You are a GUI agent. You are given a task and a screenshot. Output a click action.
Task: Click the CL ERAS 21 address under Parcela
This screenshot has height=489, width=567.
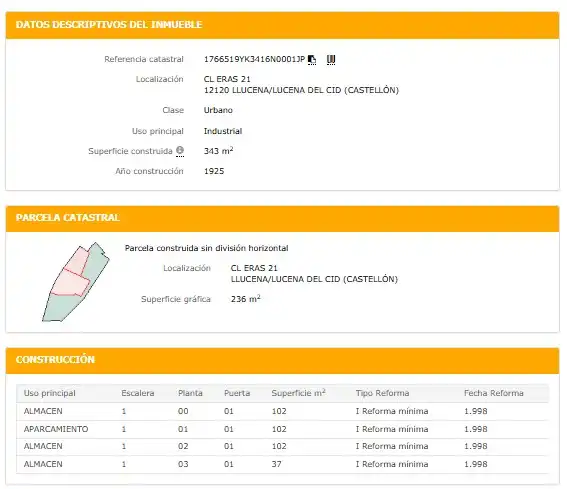point(254,268)
